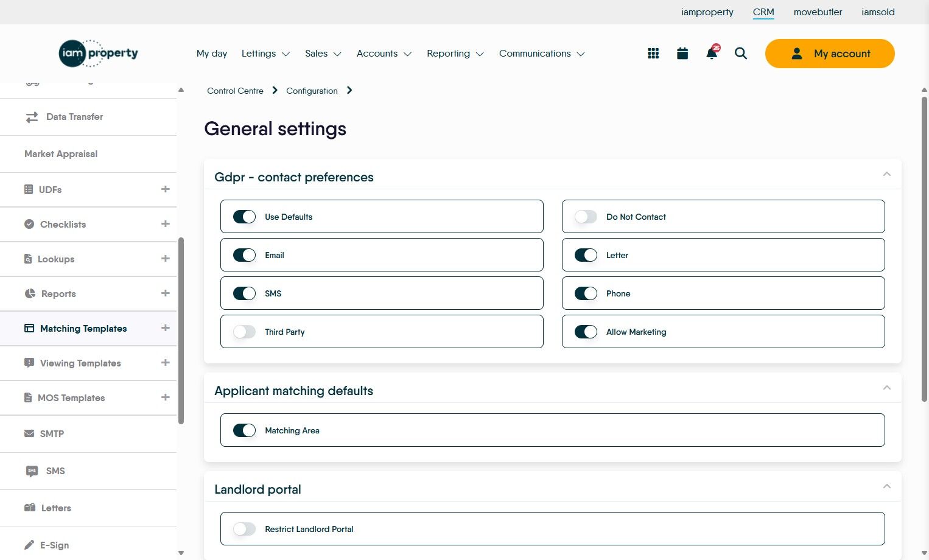
Task: Go to My day menu item
Action: pyautogui.click(x=212, y=54)
